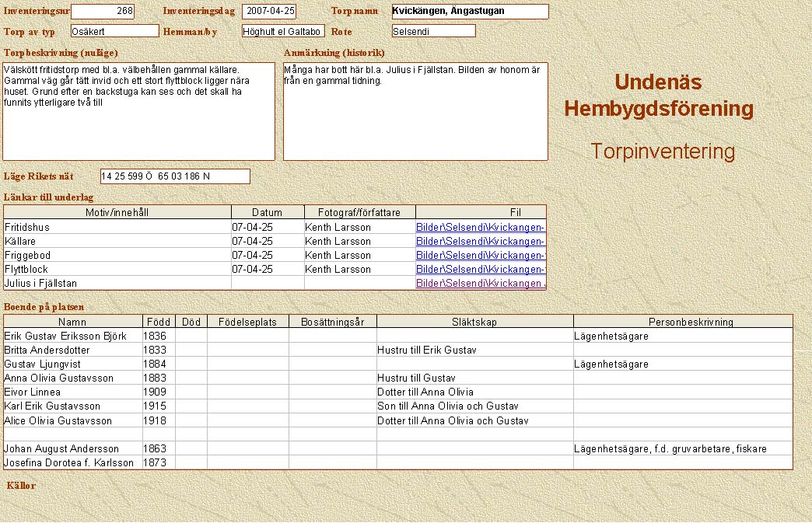812x523 pixels.
Task: Click the Hemman/by field Höghult el Galtabo
Action: [282, 32]
